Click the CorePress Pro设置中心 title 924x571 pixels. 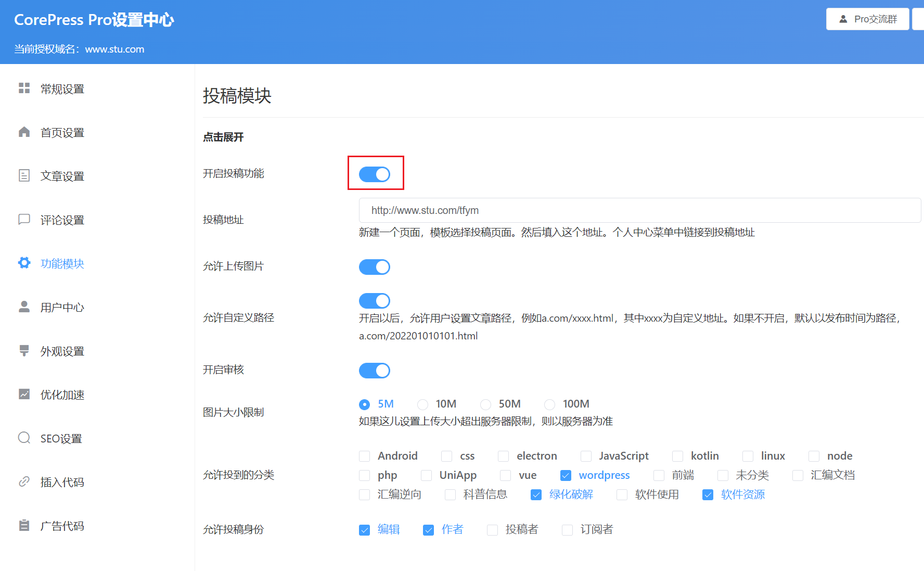pyautogui.click(x=94, y=20)
